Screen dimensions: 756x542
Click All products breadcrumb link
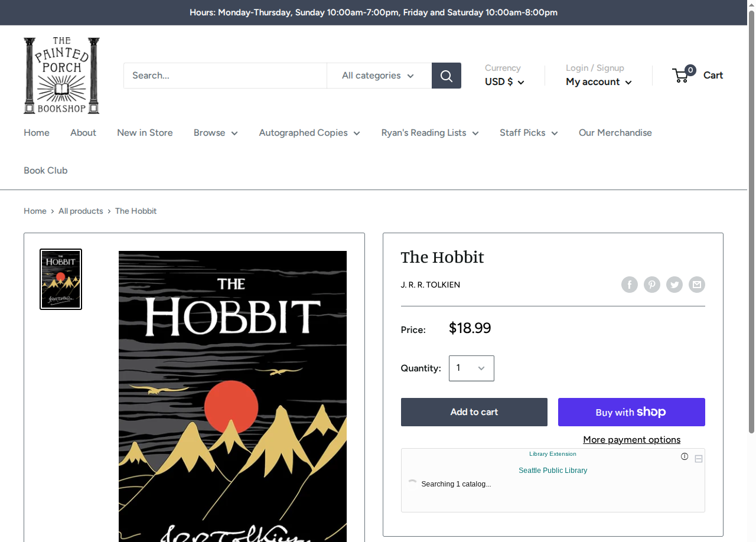pyautogui.click(x=81, y=211)
